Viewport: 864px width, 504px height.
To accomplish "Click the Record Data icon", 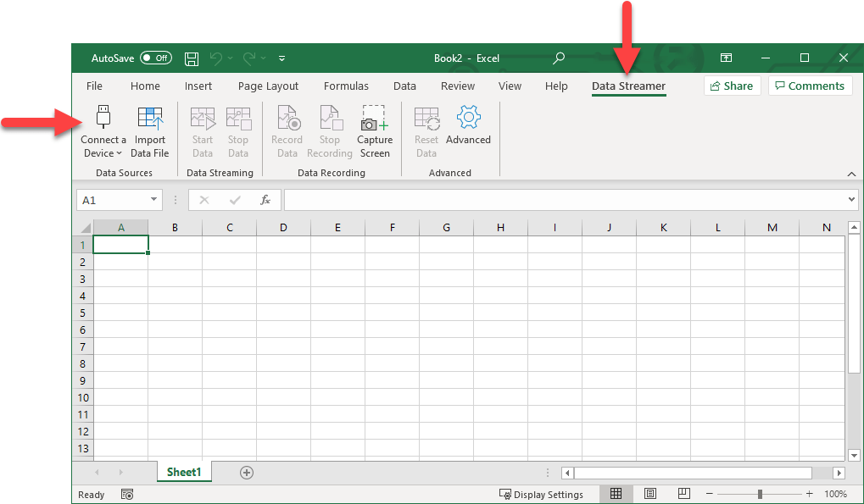I will click(287, 118).
